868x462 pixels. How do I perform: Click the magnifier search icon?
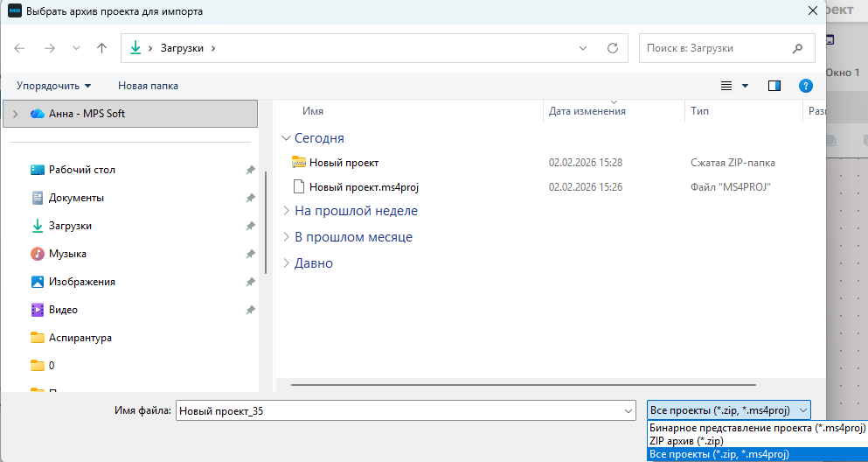coord(798,48)
